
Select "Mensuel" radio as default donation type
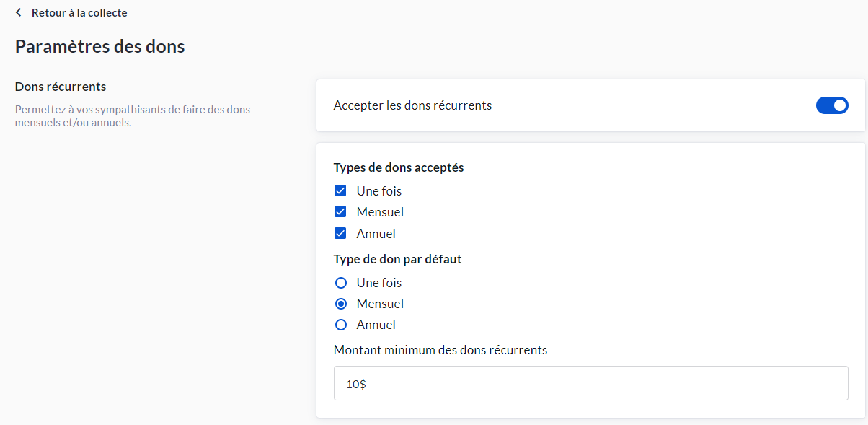[x=341, y=304]
